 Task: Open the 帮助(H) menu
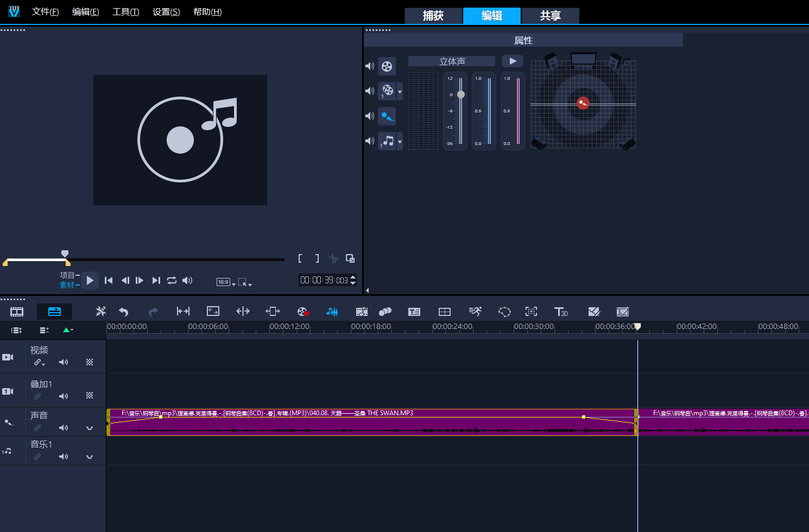[x=207, y=12]
